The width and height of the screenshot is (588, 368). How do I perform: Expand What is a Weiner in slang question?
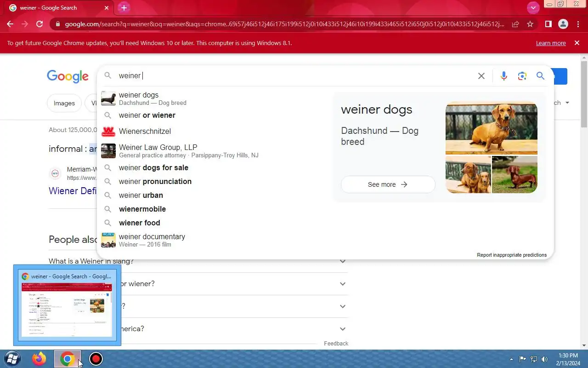click(198, 261)
